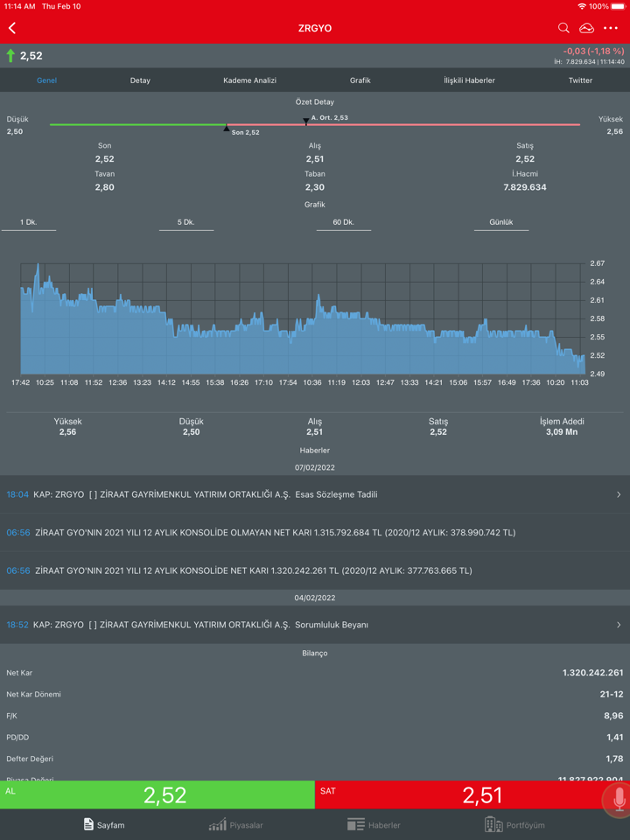This screenshot has height=840, width=630.
Task: Select the 1 Dk. chart interval
Action: [29, 222]
